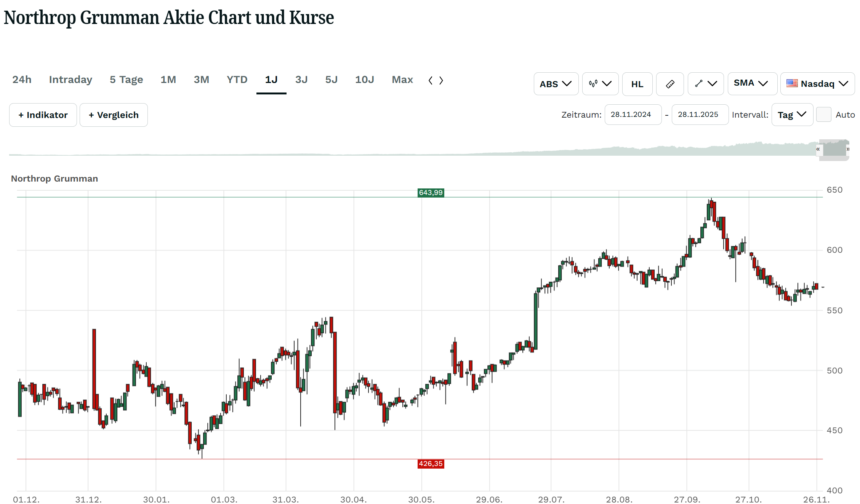The width and height of the screenshot is (860, 504).
Task: Open the line drawing tool menu
Action: (x=705, y=84)
